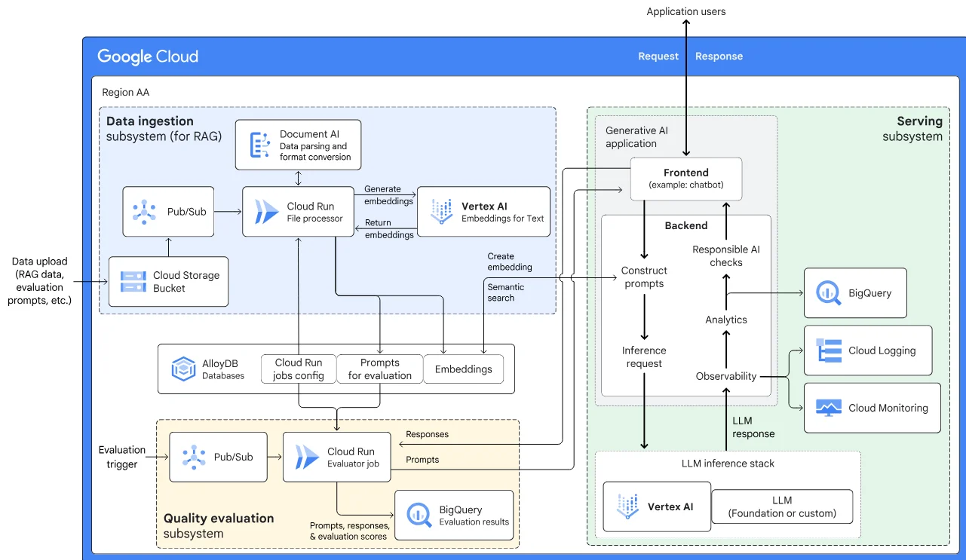Click the Document AI icon

pos(260,145)
